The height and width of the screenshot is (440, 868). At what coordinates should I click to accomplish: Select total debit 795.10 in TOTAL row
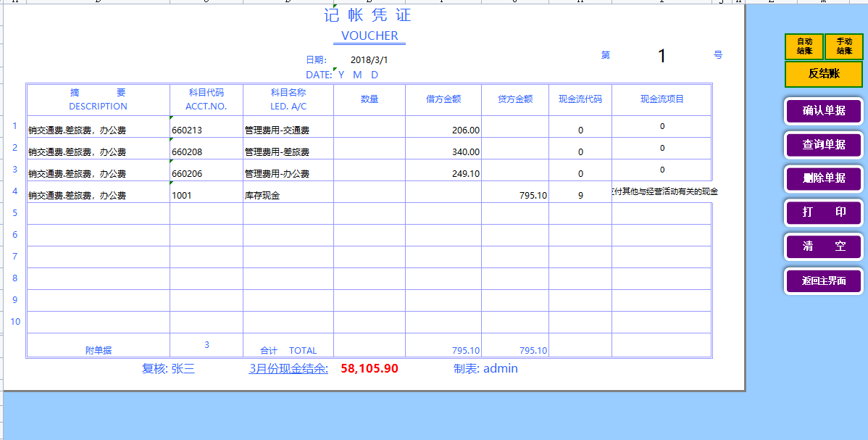(443, 345)
